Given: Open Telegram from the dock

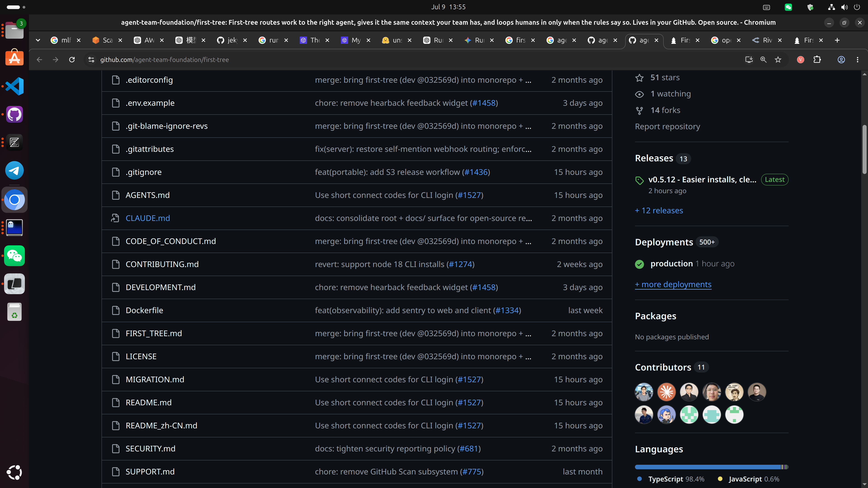Looking at the screenshot, I should click(x=14, y=170).
